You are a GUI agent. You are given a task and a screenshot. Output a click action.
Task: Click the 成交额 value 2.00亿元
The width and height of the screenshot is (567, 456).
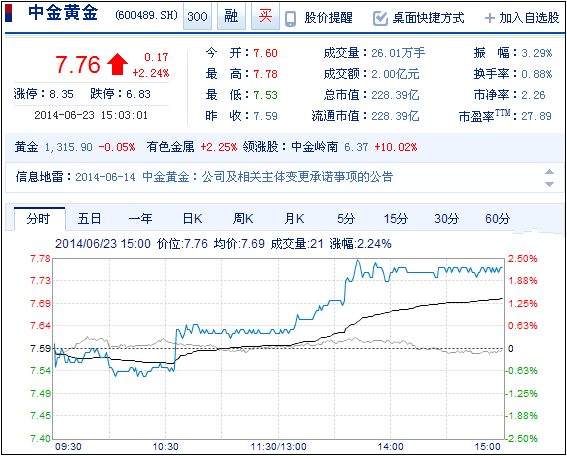pos(395,74)
